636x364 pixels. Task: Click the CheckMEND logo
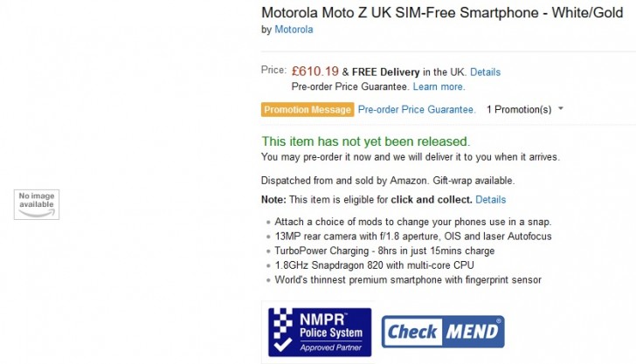[443, 332]
